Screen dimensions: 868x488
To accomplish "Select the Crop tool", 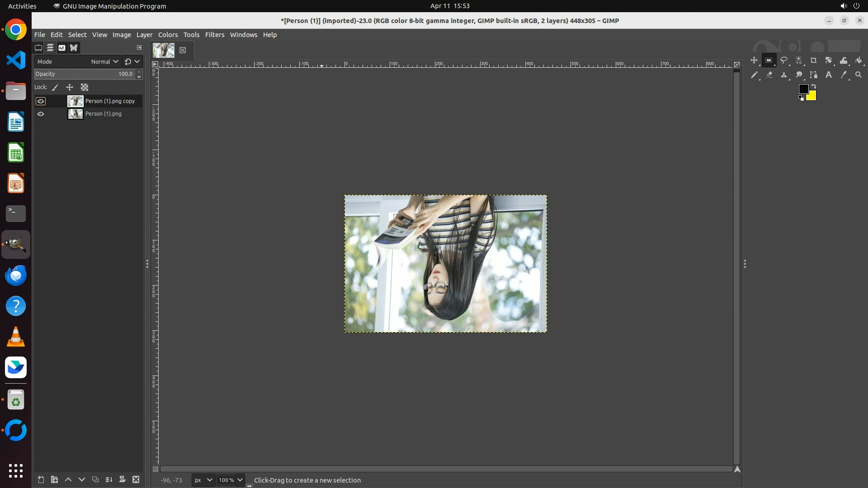I will tap(813, 61).
